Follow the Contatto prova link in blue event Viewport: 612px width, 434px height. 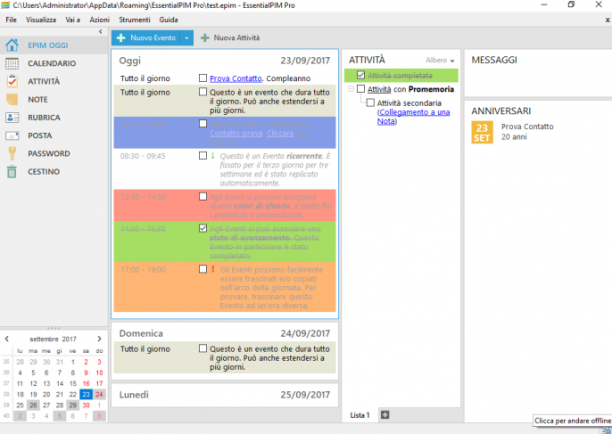(236, 133)
